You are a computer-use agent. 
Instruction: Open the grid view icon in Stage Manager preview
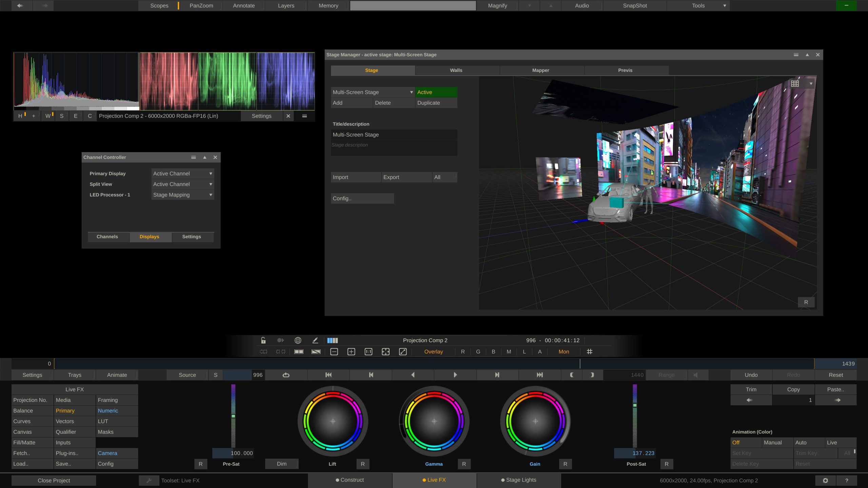pos(795,83)
